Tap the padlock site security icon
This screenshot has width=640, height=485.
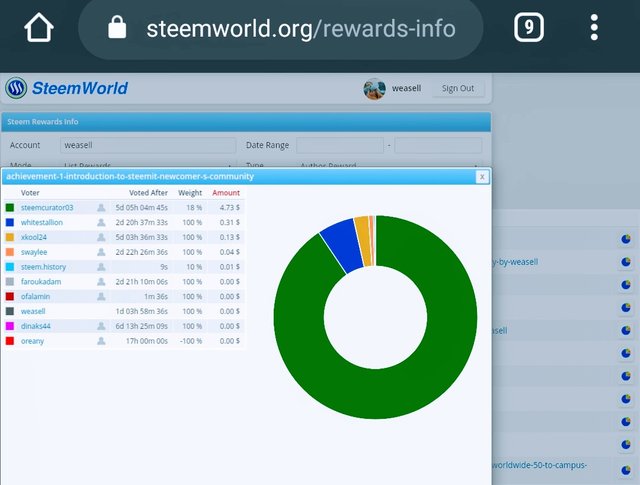[117, 27]
